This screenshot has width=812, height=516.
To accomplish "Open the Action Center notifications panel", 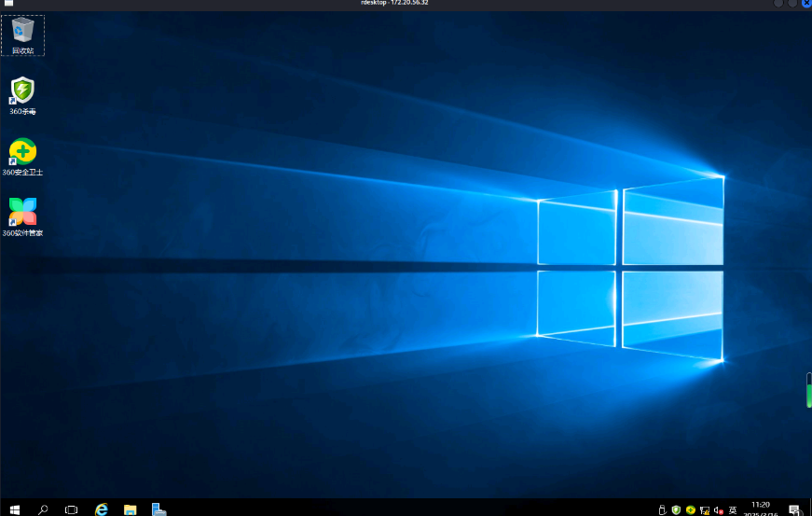I will point(793,509).
